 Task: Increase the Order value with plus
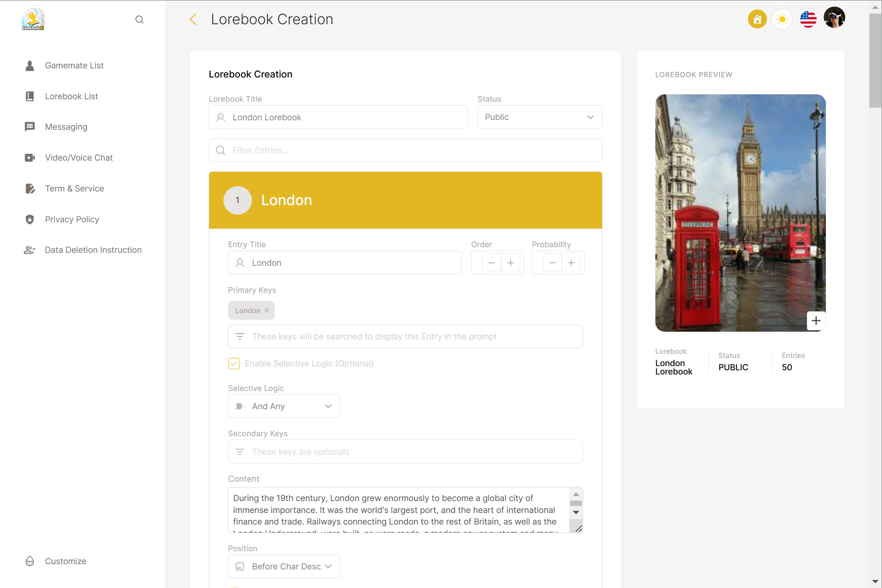click(510, 263)
